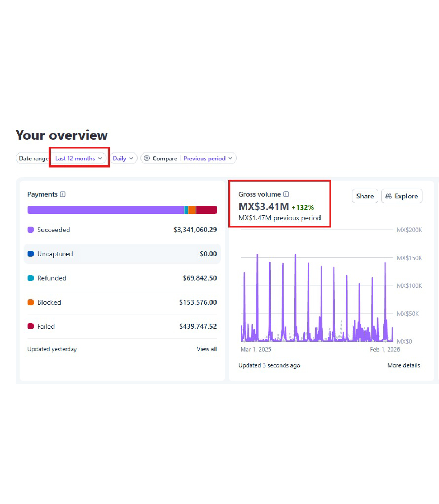Image resolution: width=439 pixels, height=504 pixels.
Task: Click the purple succeeded segment of payments bar
Action: pyautogui.click(x=106, y=210)
